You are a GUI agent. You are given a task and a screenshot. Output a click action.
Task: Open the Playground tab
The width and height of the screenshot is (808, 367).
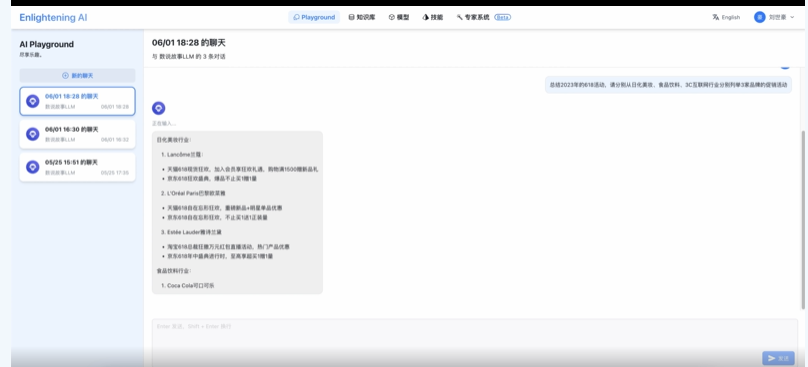click(x=314, y=17)
